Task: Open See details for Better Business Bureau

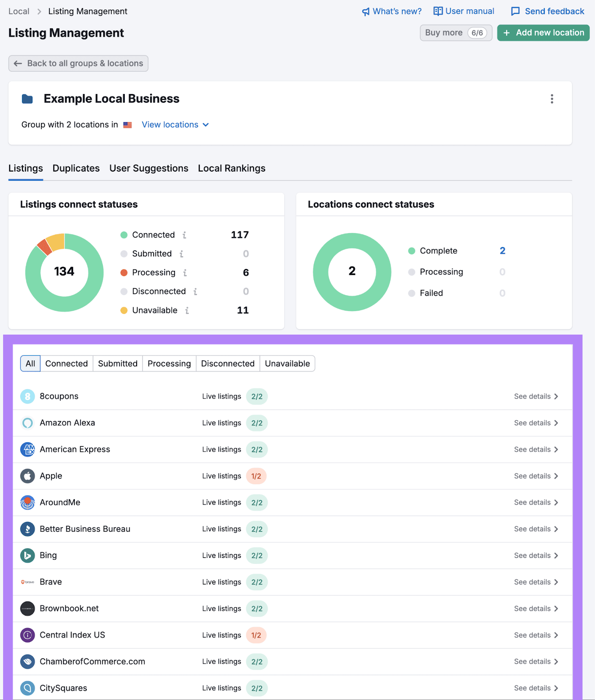Action: 536,529
